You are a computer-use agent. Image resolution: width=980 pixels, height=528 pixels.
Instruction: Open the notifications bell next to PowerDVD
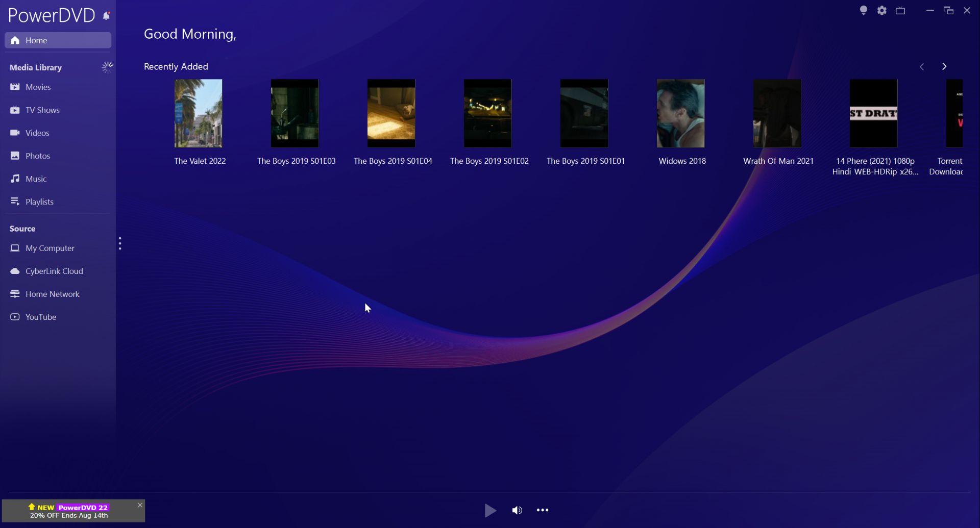[x=106, y=16]
